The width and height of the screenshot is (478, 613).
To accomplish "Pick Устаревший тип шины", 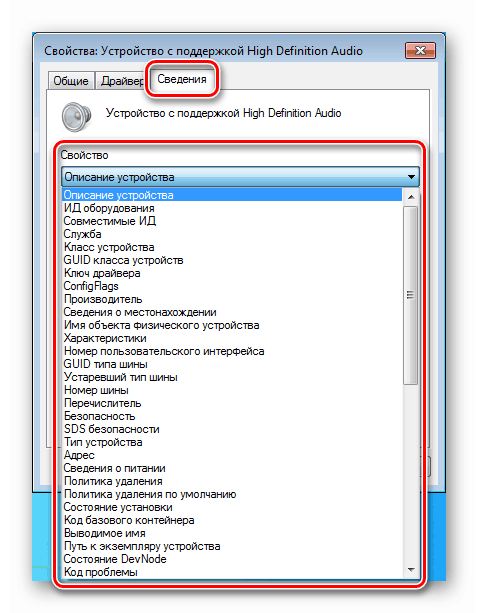I will click(x=232, y=377).
